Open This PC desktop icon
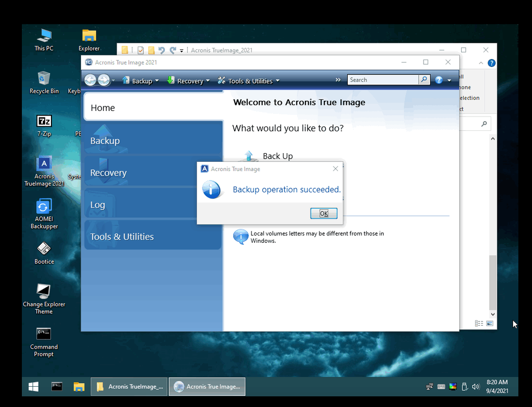532x407 pixels. [x=44, y=40]
